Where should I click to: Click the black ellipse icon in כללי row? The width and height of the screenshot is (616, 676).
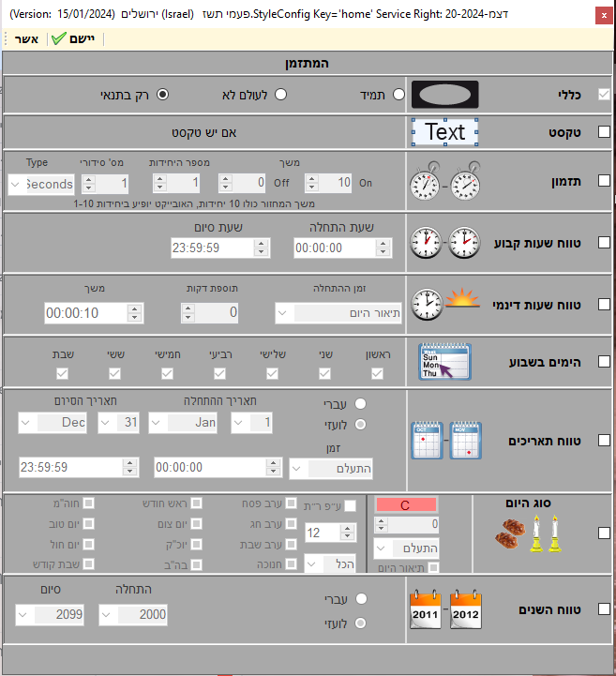445,95
